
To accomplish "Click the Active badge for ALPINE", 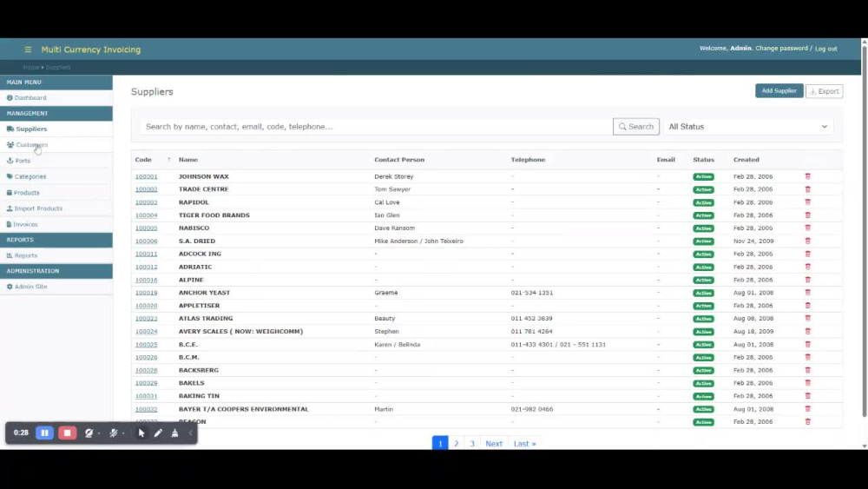I will coord(704,280).
